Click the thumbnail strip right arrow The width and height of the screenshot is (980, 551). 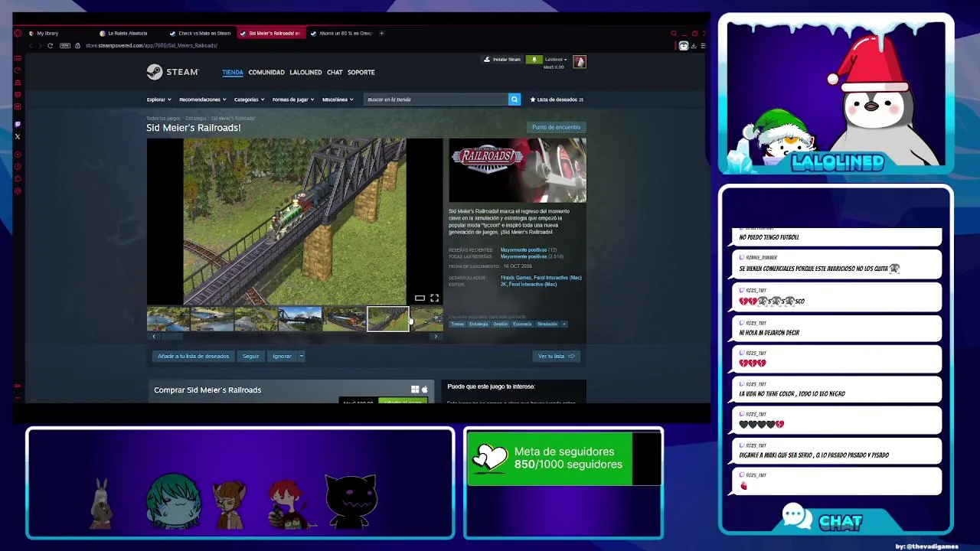tap(436, 336)
